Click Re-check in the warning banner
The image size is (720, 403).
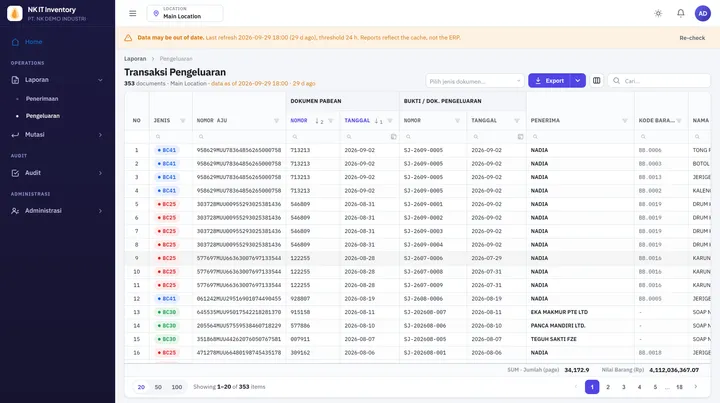click(692, 38)
